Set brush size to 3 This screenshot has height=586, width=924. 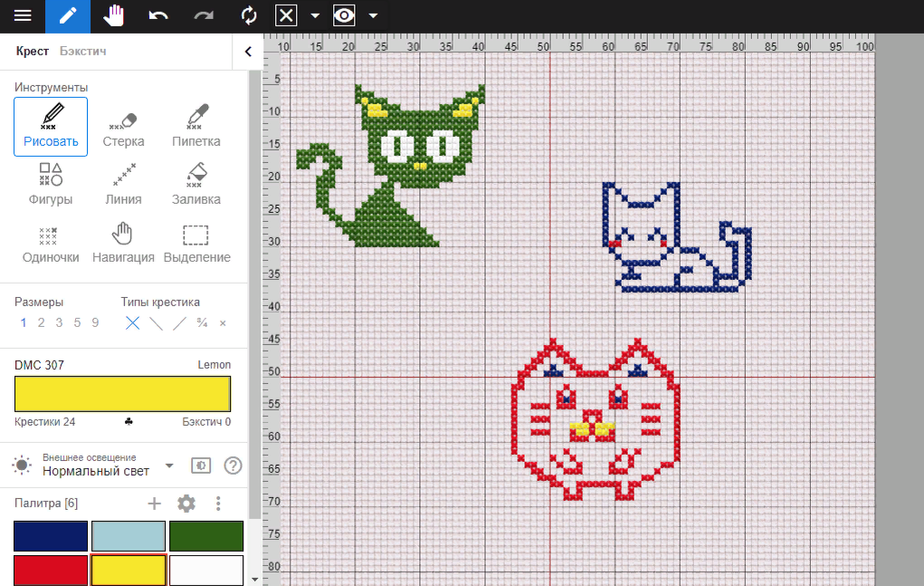tap(59, 322)
